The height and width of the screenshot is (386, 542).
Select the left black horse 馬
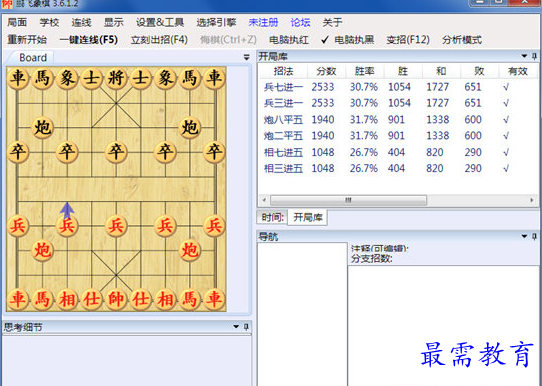(x=42, y=78)
